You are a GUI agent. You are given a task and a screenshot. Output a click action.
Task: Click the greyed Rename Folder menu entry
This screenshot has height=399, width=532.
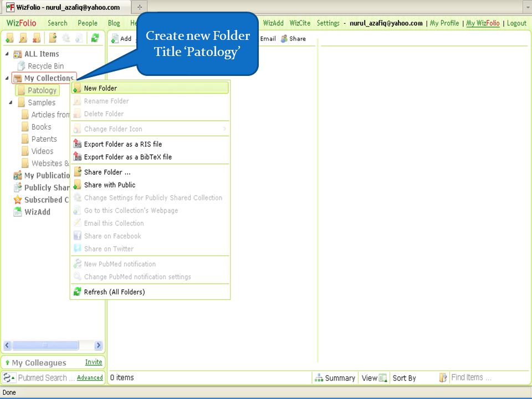click(x=150, y=101)
